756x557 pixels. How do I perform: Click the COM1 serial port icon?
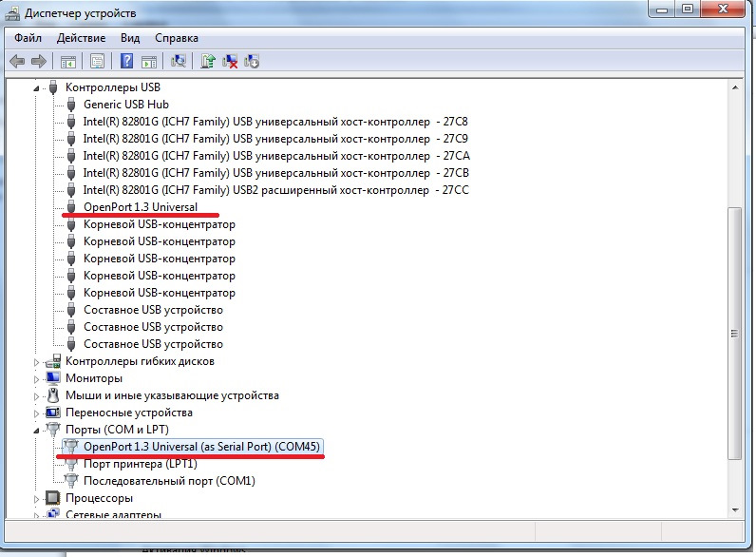point(71,481)
